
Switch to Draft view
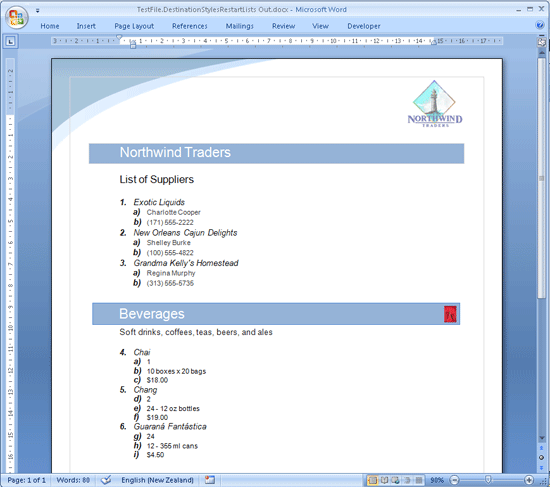[x=419, y=480]
